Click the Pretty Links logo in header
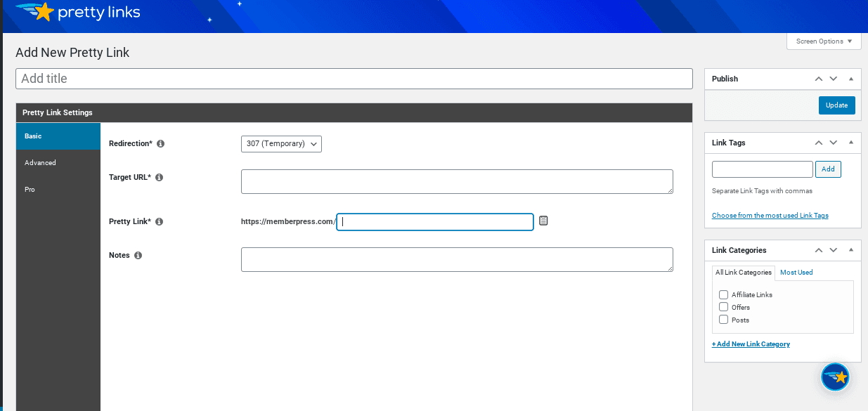868x411 pixels. coord(77,12)
